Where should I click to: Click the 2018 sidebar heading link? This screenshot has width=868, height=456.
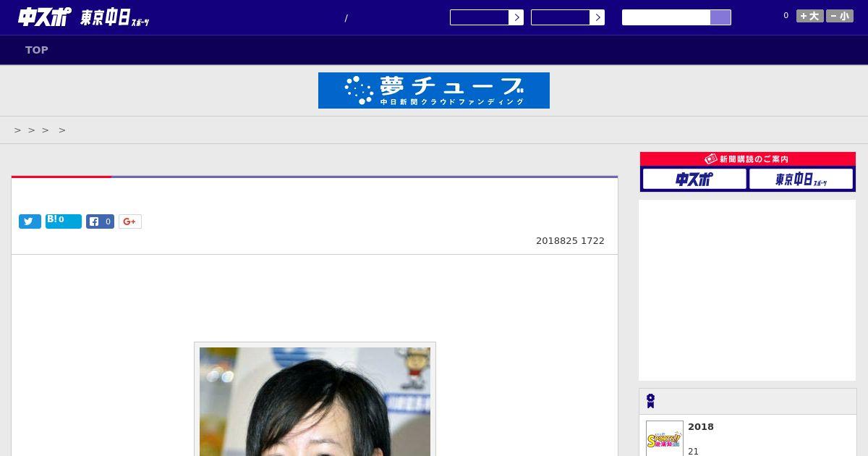(701, 427)
